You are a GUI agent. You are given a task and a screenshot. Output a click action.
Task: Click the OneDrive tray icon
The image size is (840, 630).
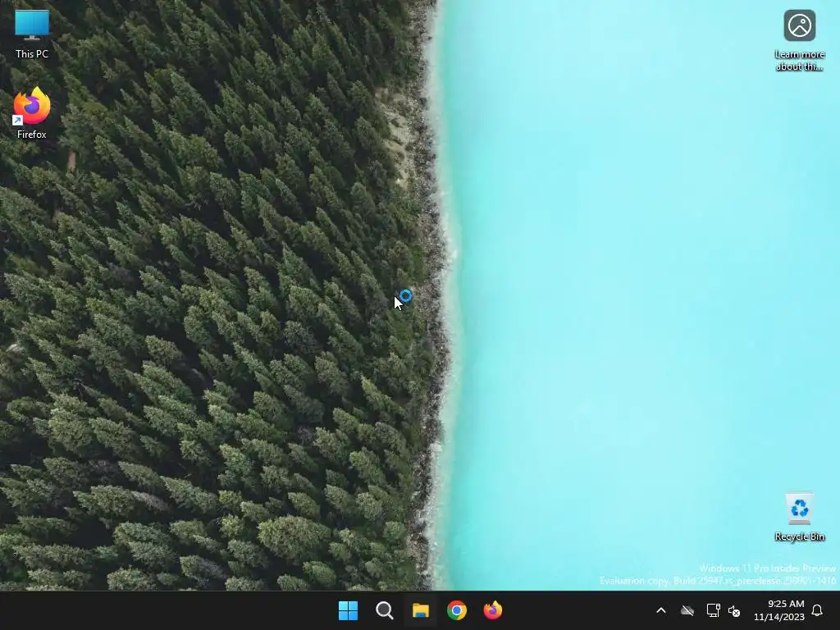[x=687, y=610]
